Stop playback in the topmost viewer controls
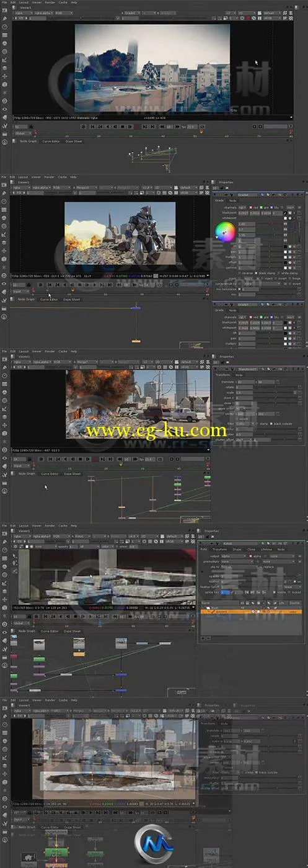Viewport: 308px width, 868px height. (122, 127)
